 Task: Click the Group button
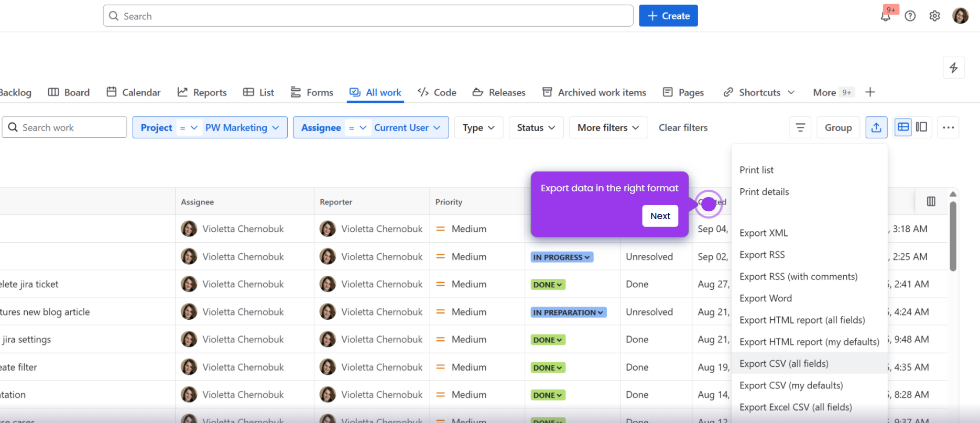(838, 127)
